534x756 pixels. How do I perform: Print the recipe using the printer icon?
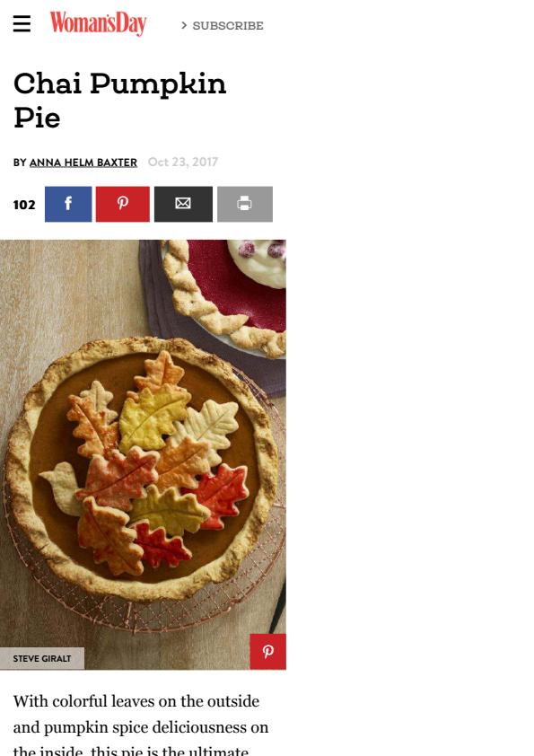tap(245, 204)
